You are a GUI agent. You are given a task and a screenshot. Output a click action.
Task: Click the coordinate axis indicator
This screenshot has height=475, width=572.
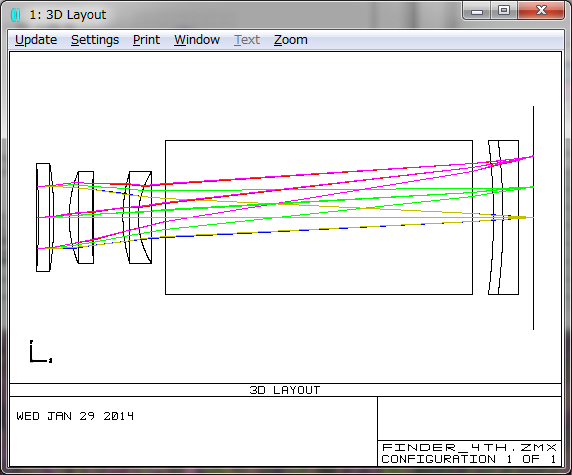pyautogui.click(x=40, y=351)
